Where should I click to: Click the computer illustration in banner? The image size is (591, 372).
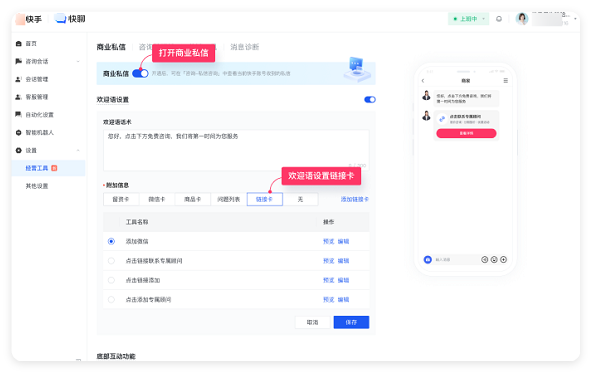(356, 70)
